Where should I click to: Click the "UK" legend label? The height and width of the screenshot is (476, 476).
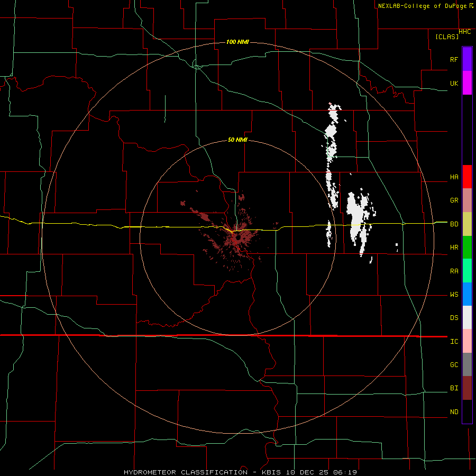coord(454,83)
